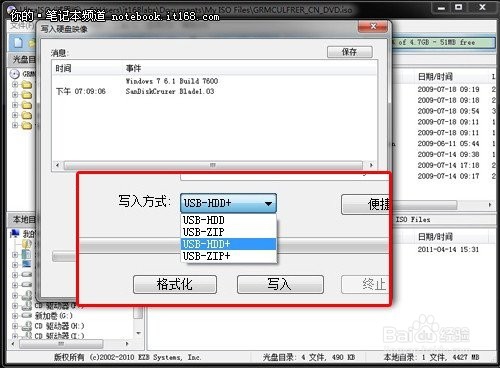Click the message list right scroll arrow
This screenshot has height=368, width=500.
tap(371, 165)
